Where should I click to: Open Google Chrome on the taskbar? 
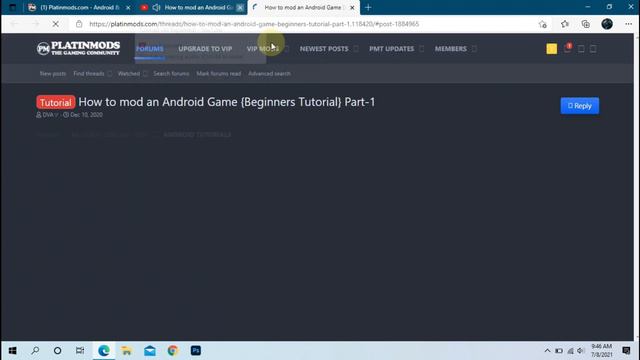point(173,351)
